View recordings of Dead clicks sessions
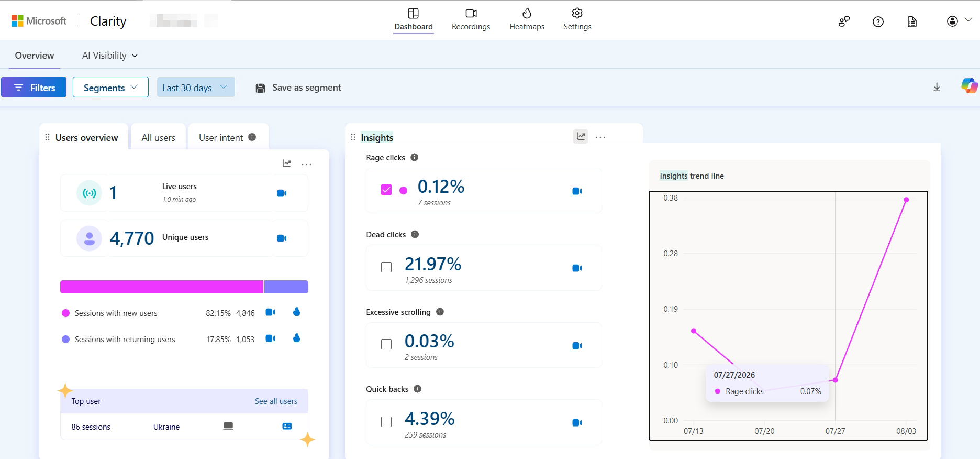Screen dimensions: 980x459 [577, 268]
